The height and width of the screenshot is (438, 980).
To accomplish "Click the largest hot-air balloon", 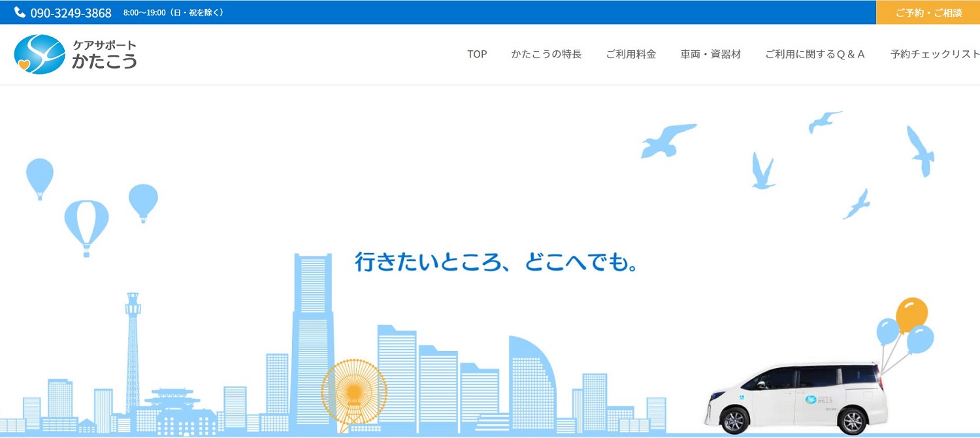I will [86, 224].
